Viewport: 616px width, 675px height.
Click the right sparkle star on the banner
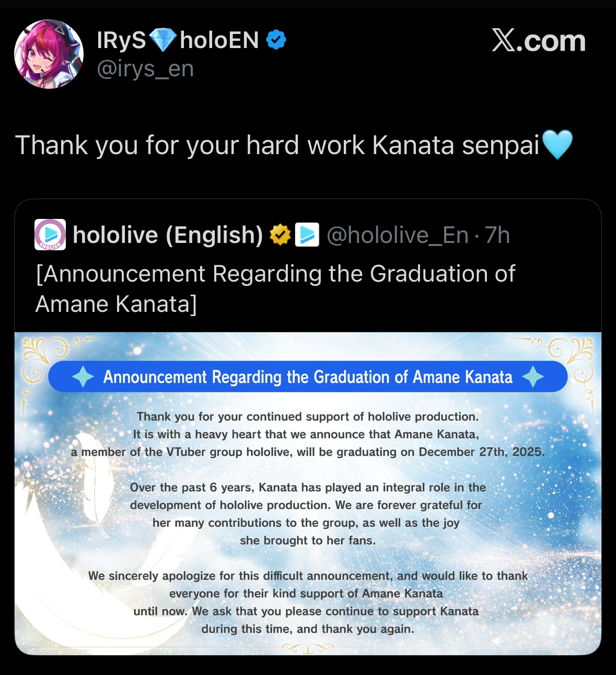[x=533, y=377]
